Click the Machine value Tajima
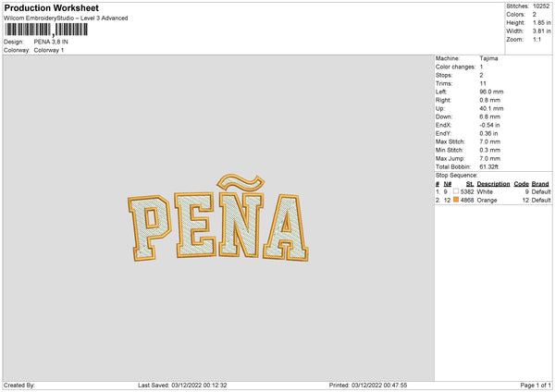 pyautogui.click(x=488, y=58)
